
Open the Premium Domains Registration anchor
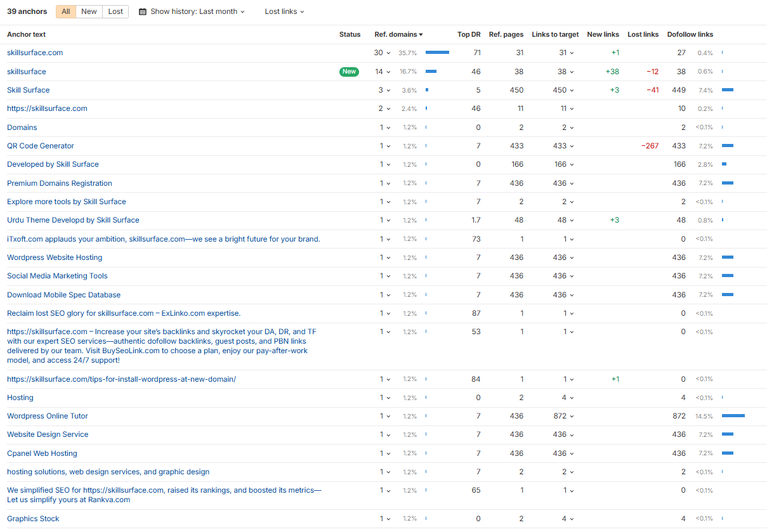[60, 183]
